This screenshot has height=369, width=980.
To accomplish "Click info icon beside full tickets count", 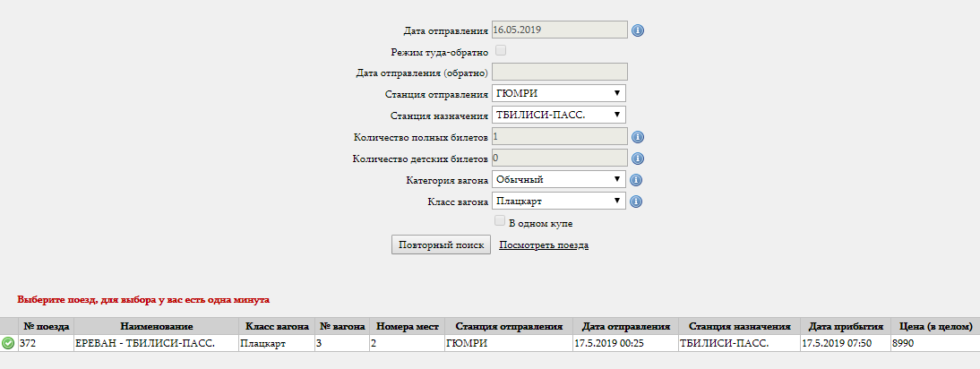I will click(x=638, y=137).
